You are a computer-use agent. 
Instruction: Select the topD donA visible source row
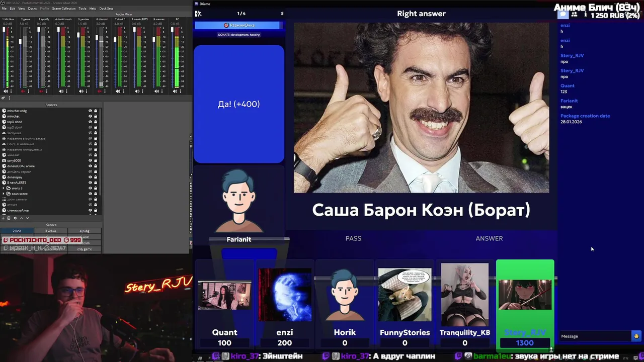(x=50, y=122)
